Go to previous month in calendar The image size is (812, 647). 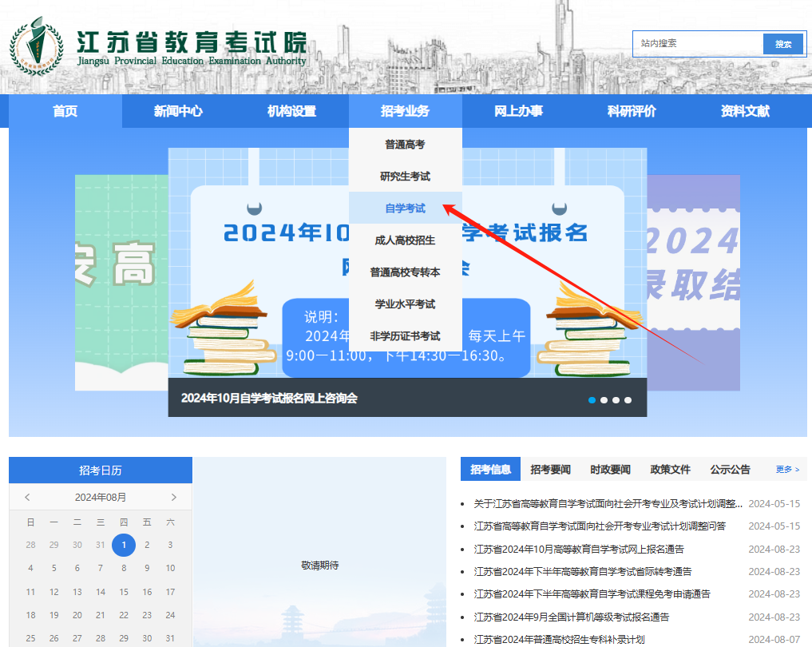[x=28, y=498]
